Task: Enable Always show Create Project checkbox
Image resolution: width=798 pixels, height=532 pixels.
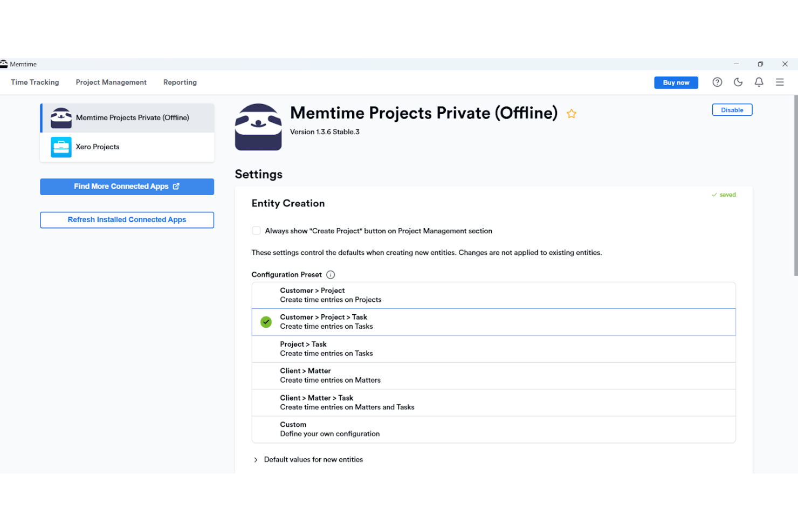Action: click(256, 231)
